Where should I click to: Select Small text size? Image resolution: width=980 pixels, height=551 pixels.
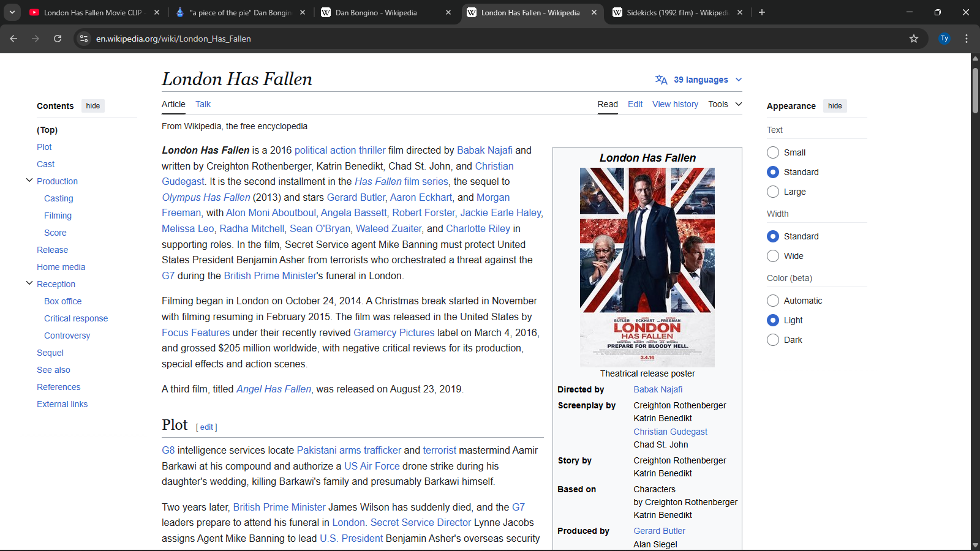(x=773, y=152)
